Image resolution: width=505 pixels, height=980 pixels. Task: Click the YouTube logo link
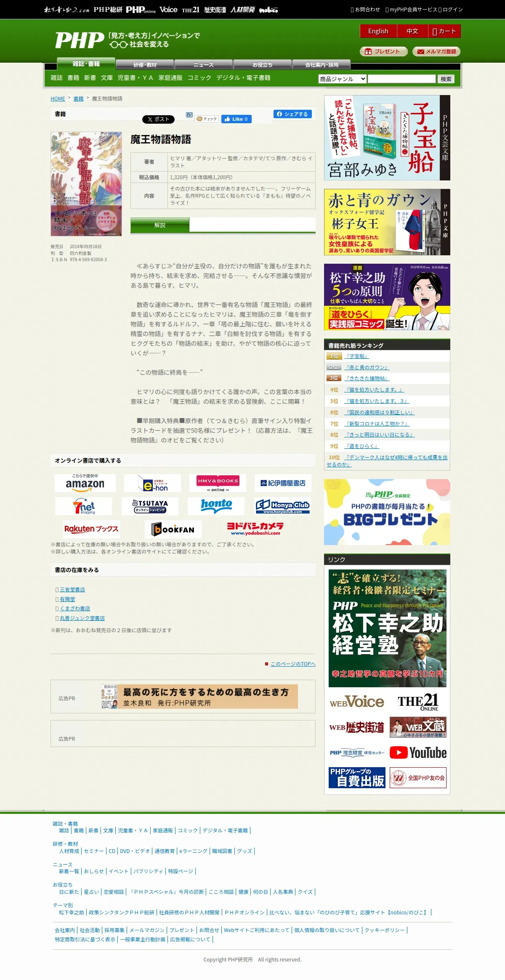pos(418,752)
